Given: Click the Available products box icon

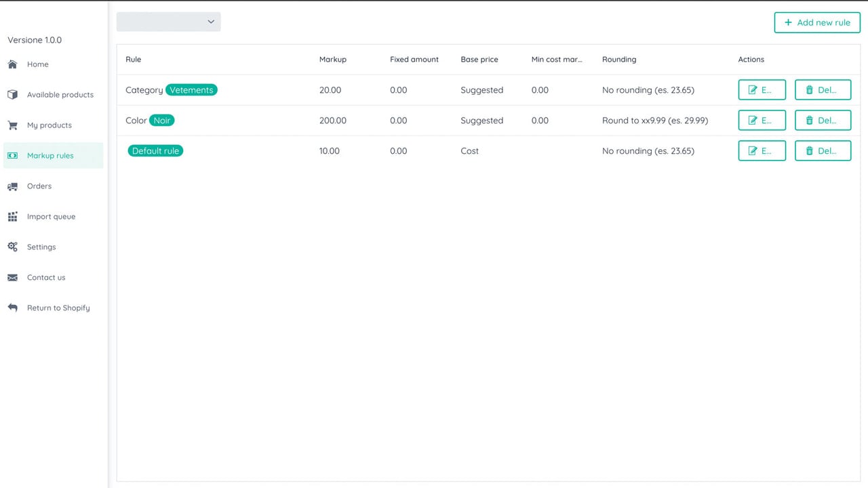Looking at the screenshot, I should pyautogui.click(x=12, y=95).
